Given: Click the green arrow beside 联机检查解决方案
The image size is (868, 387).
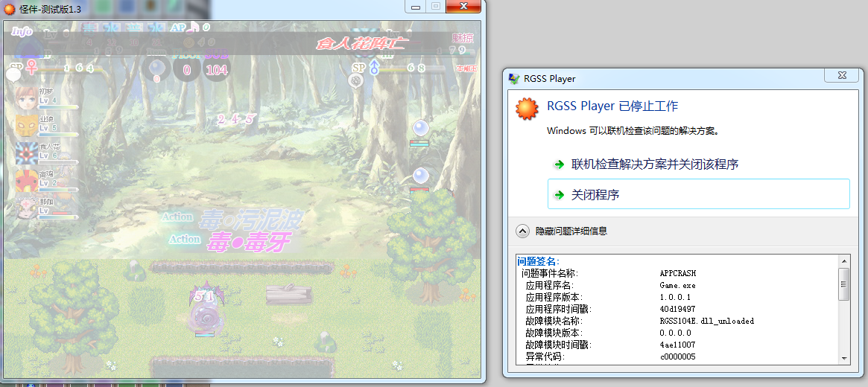Looking at the screenshot, I should [x=559, y=164].
